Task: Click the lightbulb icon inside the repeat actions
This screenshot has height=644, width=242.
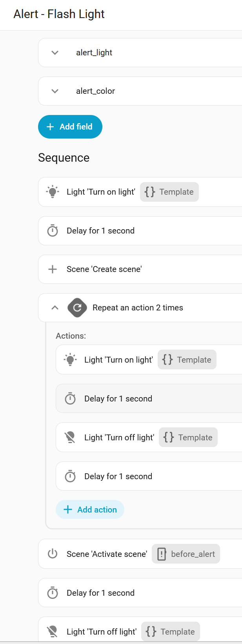Action: pos(70,360)
